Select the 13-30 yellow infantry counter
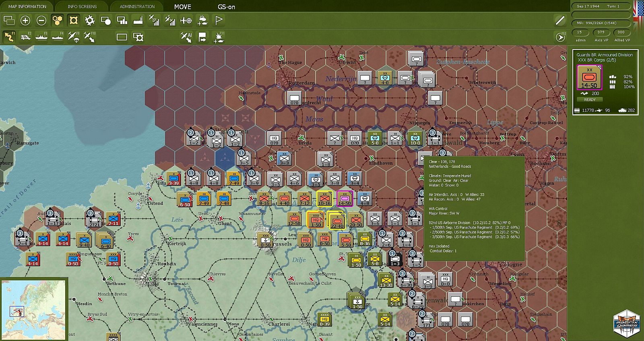The height and width of the screenshot is (341, 644). pos(386,280)
